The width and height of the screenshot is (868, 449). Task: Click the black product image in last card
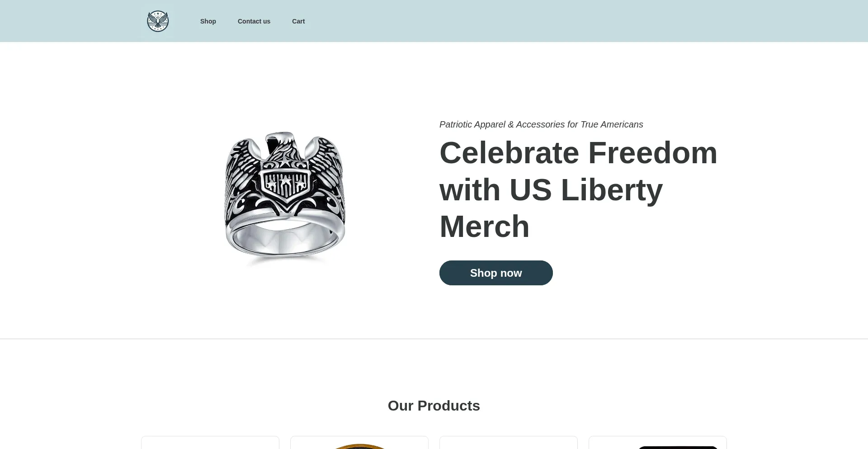pos(678,447)
